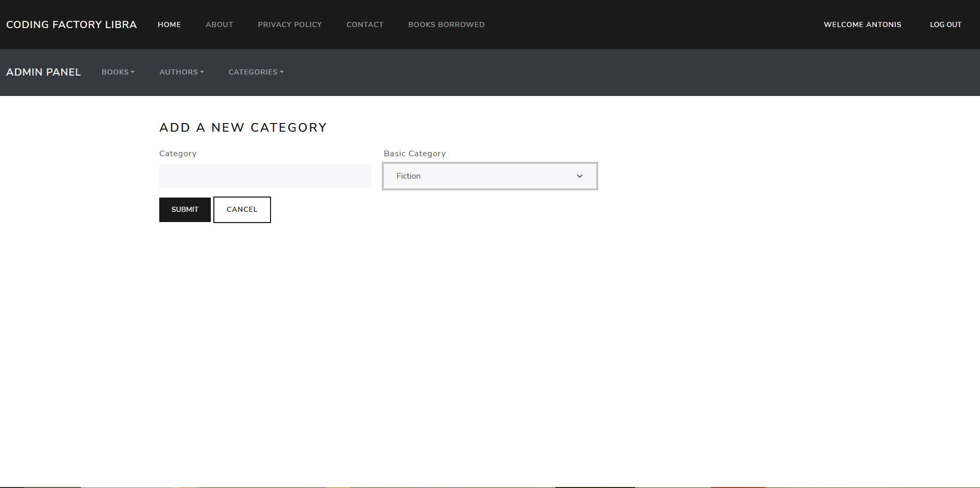Focus the Category name text field

[x=265, y=176]
